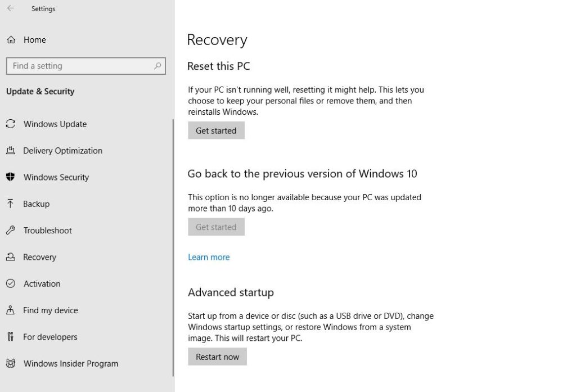Screen dimensions: 576x392
Task: Select the Backup section
Action: tap(37, 204)
